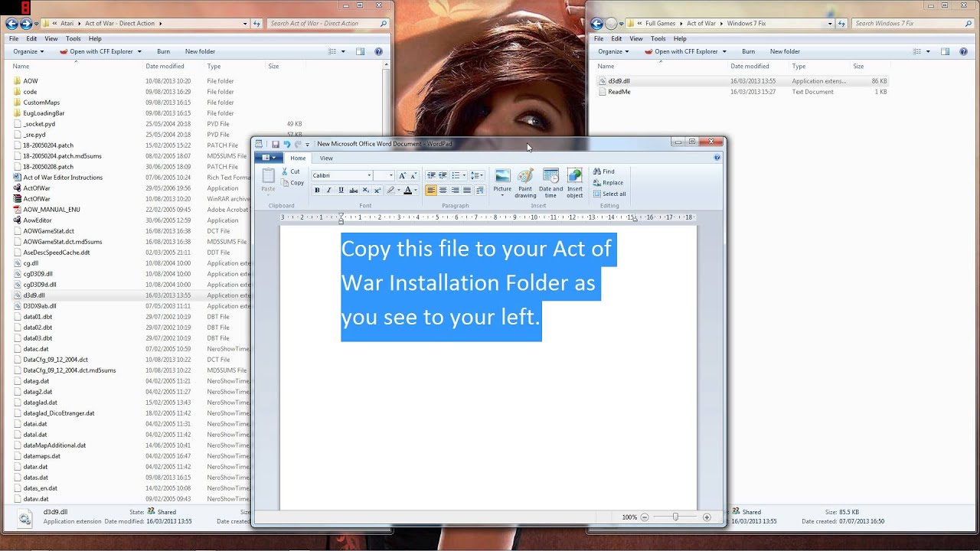
Task: Change view icon in right Explorer toolbar
Action: [917, 51]
